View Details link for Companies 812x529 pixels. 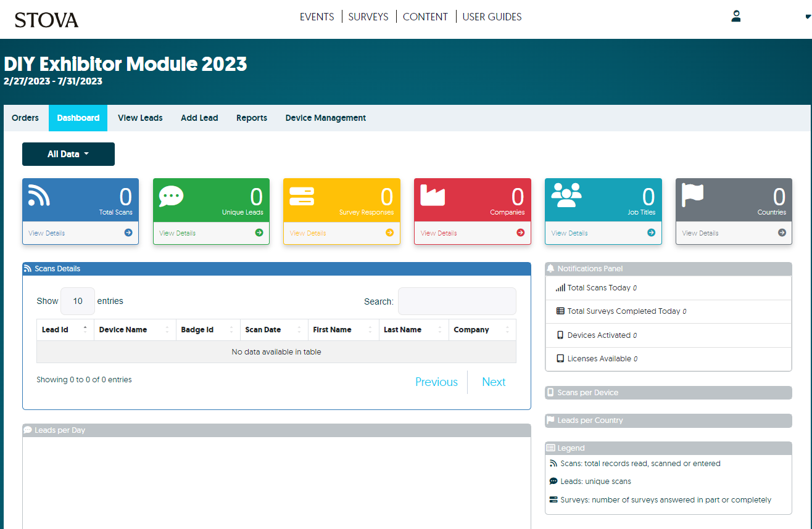coord(439,233)
